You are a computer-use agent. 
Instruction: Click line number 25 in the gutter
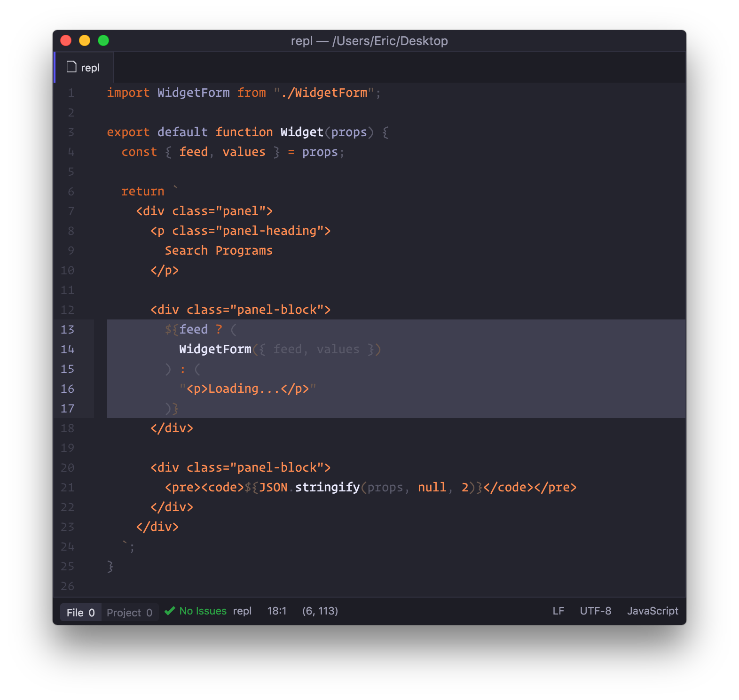(x=68, y=567)
